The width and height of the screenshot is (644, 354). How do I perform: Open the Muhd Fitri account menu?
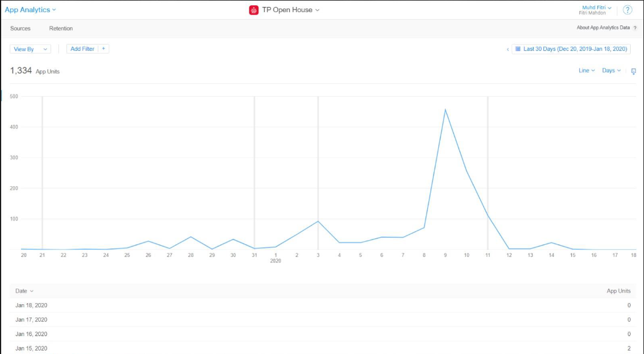596,8
